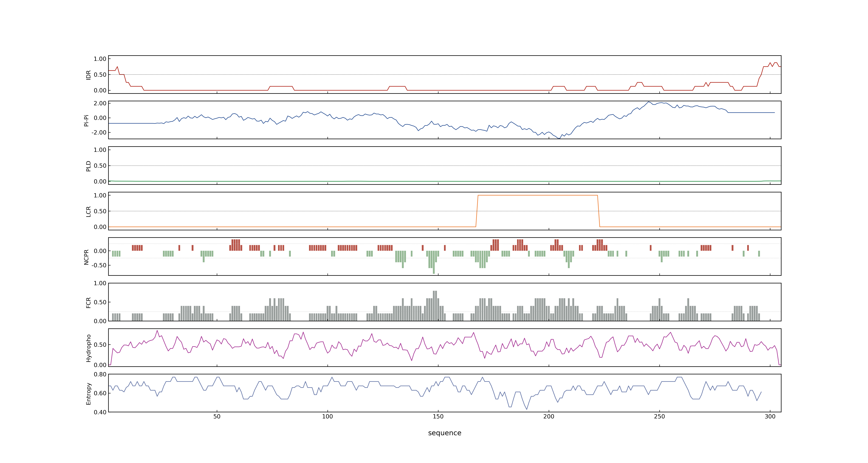Click the -2.00 tick on Pi-Pi axis
The image size is (868, 463).
click(99, 132)
